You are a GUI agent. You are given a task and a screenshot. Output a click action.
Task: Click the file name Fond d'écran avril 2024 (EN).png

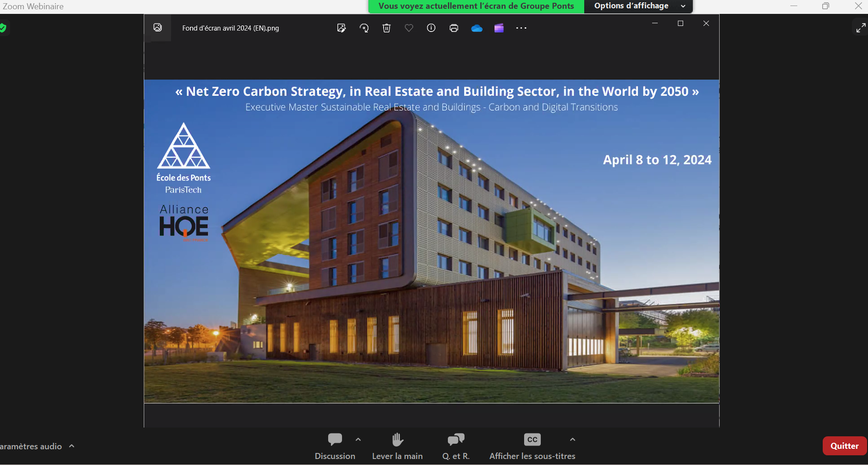tap(231, 28)
